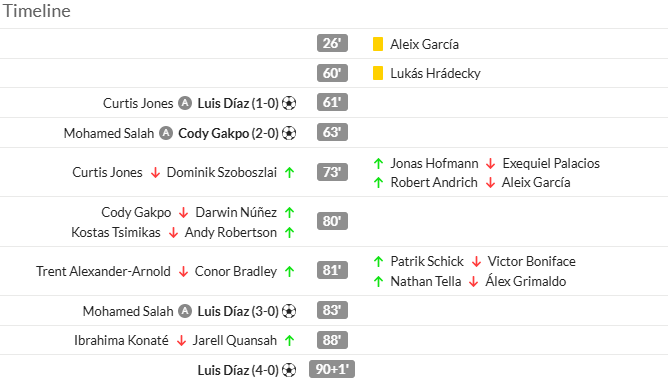The image size is (668, 387).
Task: Click the goal ball icon for Cody Gakpo (2-0)
Action: (289, 133)
